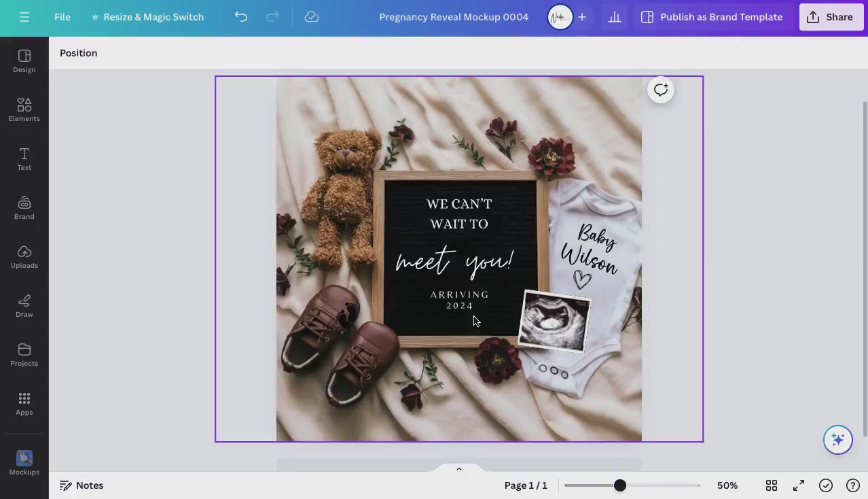Screen dimensions: 868x499
Task: Check the cloud save status icon
Action: tap(312, 17)
